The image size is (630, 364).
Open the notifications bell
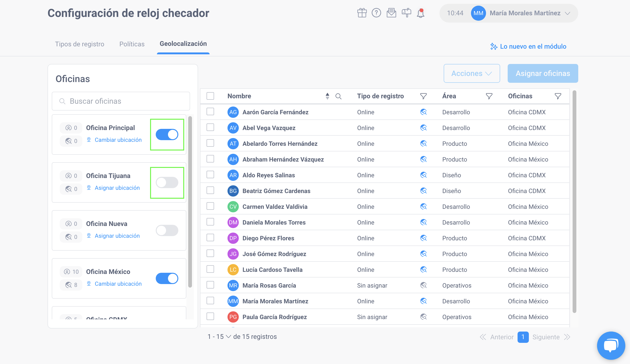click(x=421, y=13)
